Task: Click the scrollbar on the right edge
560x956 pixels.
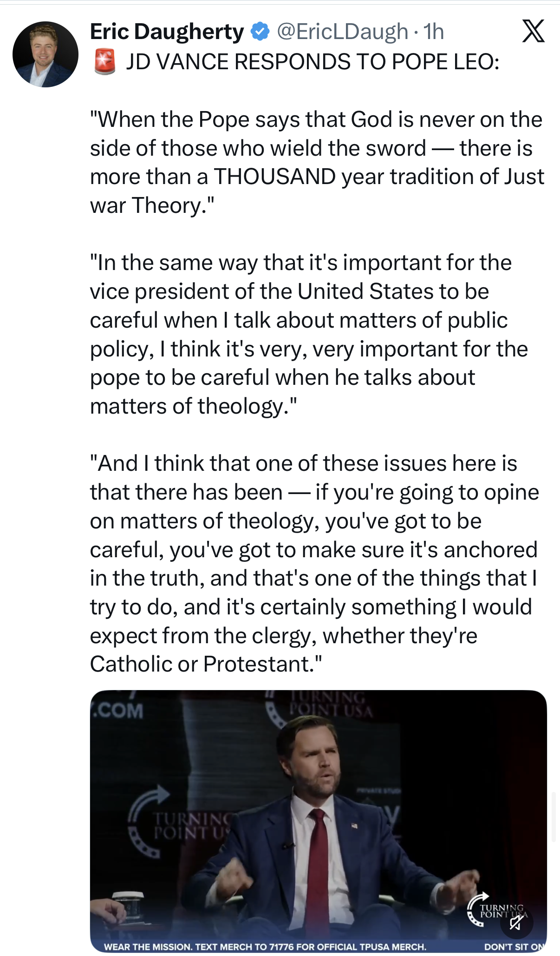Action: [x=553, y=817]
